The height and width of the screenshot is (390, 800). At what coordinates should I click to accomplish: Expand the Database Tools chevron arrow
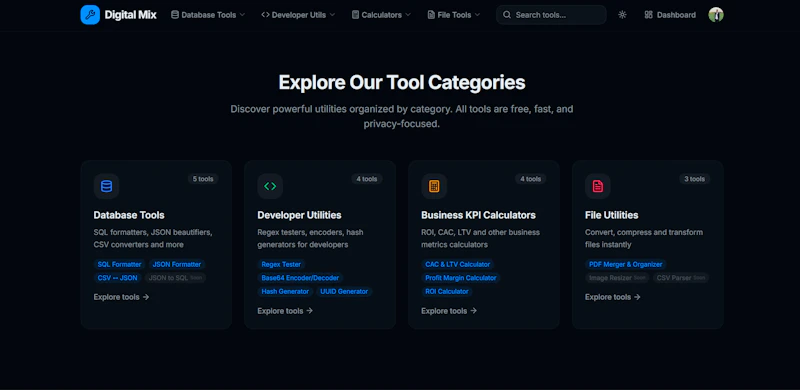(242, 15)
